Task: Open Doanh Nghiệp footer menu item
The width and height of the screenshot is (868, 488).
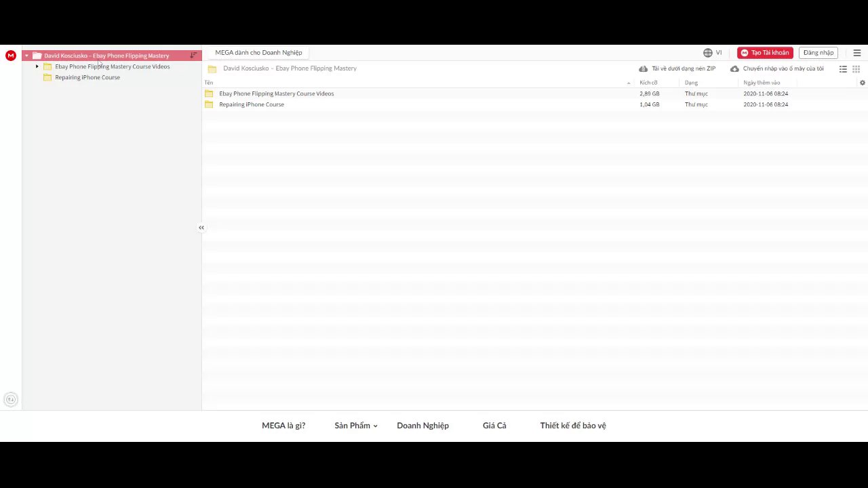Action: pos(422,426)
